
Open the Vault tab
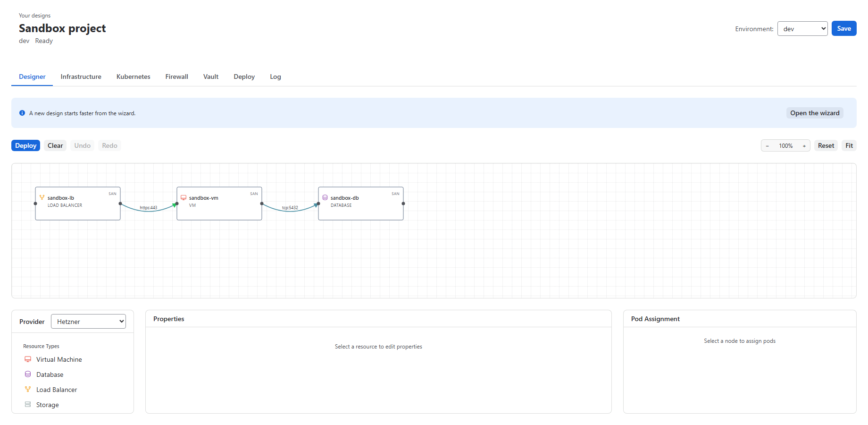[x=211, y=76]
